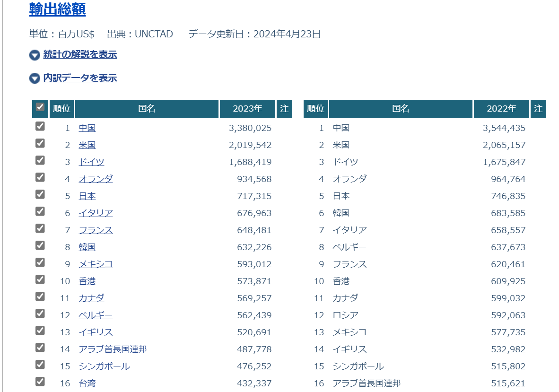Open the 米国 country link
Image resolution: width=559 pixels, height=392 pixels.
coord(87,145)
